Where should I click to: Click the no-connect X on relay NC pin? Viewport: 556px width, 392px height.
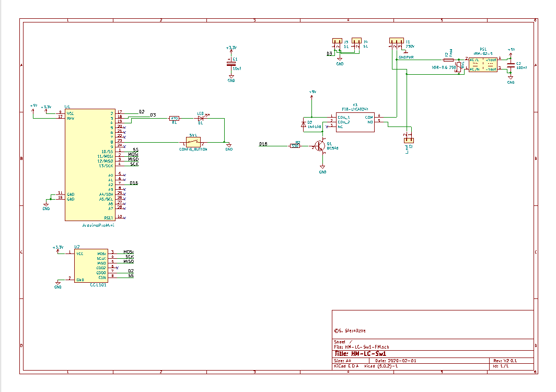(x=327, y=126)
